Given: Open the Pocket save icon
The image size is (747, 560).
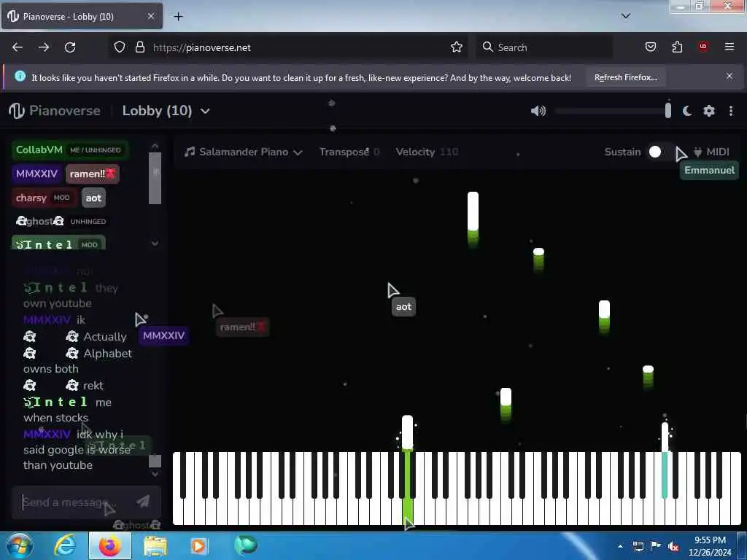Looking at the screenshot, I should click(651, 47).
